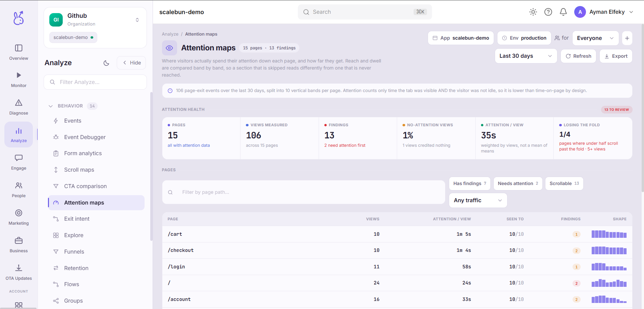Toggle the Needs attention filter chip
Image resolution: width=644 pixels, height=309 pixels.
pos(518,183)
